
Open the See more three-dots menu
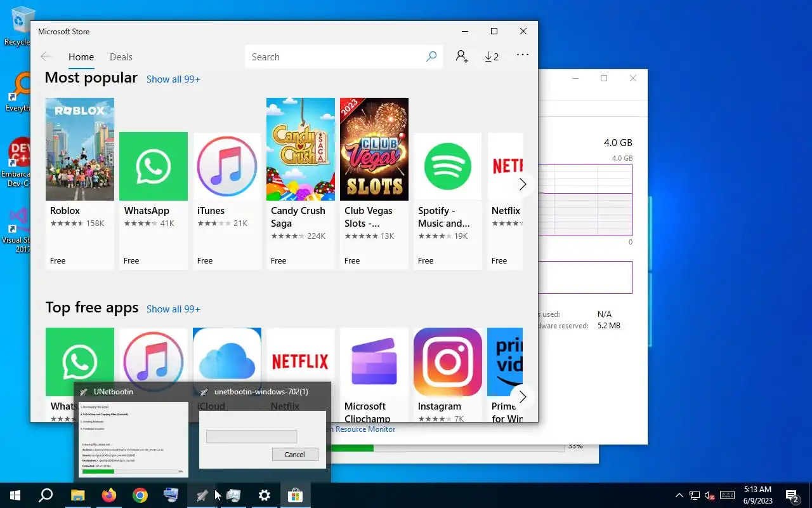(x=523, y=55)
